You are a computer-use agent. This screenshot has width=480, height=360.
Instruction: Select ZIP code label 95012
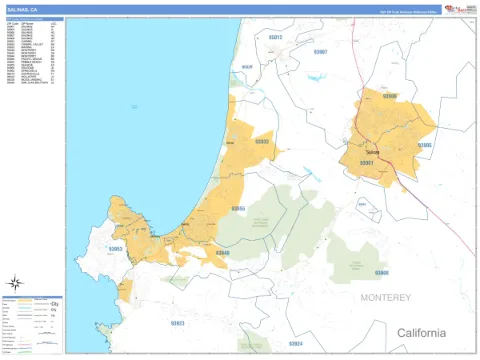tap(275, 37)
